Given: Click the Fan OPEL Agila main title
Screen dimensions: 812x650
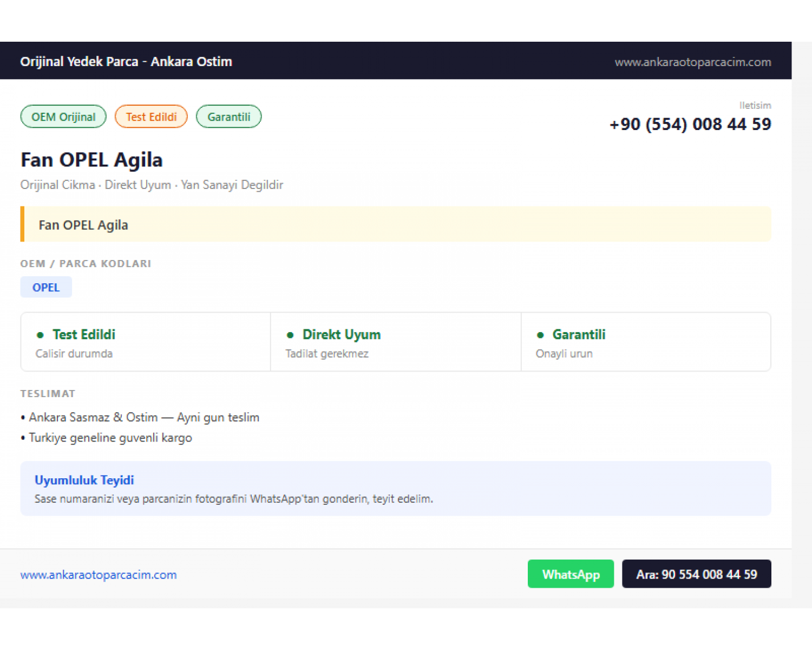Looking at the screenshot, I should point(91,160).
